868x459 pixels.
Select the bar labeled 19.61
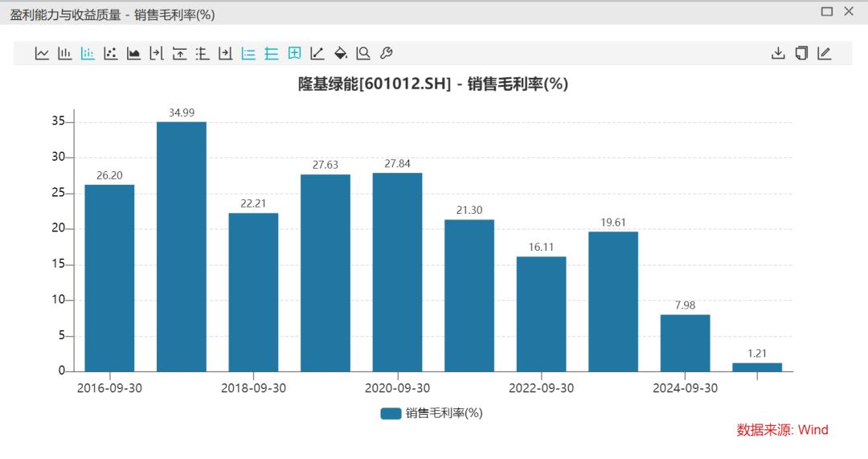(x=613, y=301)
